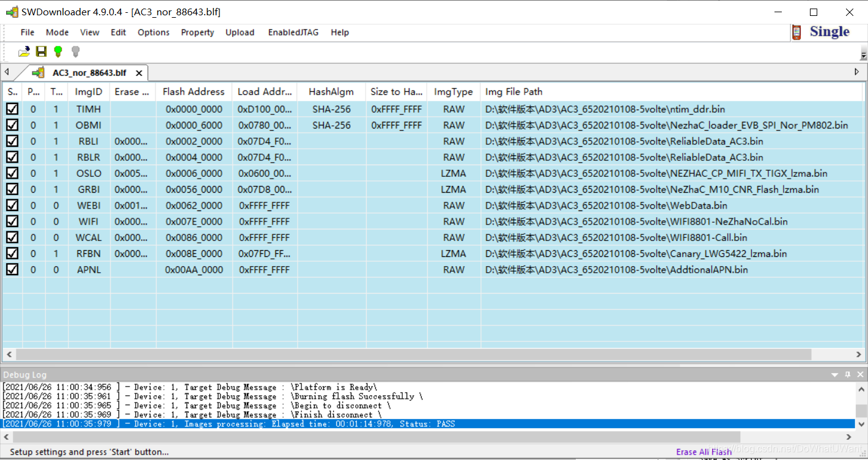Click Erase All Flash in status bar
The image size is (868, 460).
click(704, 452)
